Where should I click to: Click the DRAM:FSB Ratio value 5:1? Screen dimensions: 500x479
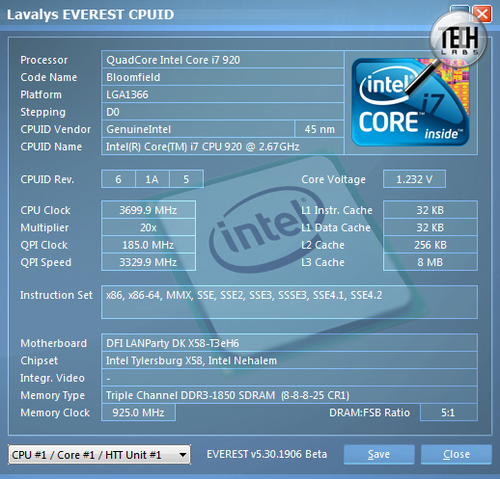449,413
